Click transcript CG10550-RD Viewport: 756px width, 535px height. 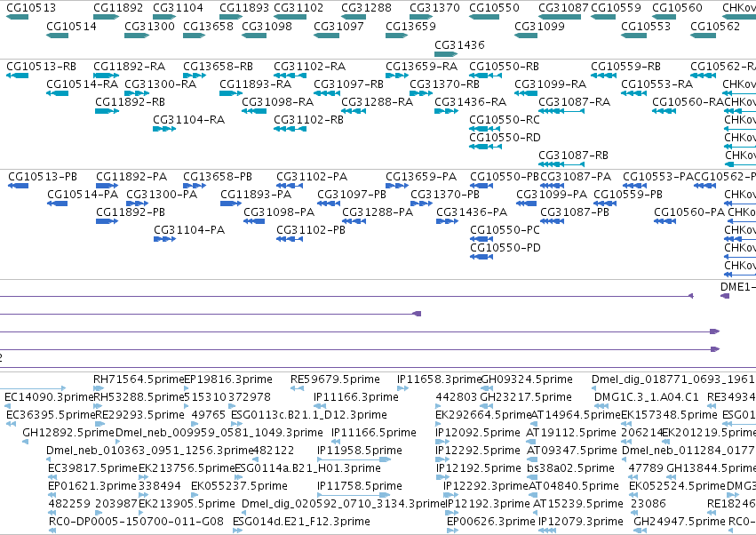(505, 138)
